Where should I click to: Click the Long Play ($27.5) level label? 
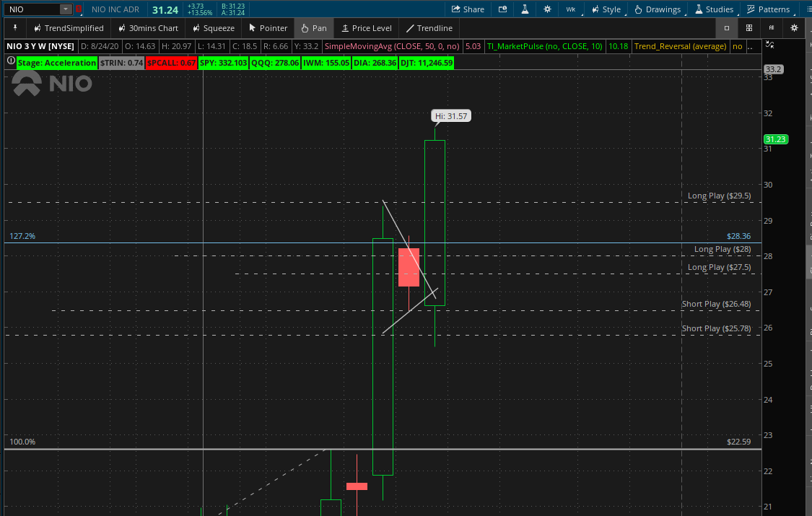pos(719,267)
